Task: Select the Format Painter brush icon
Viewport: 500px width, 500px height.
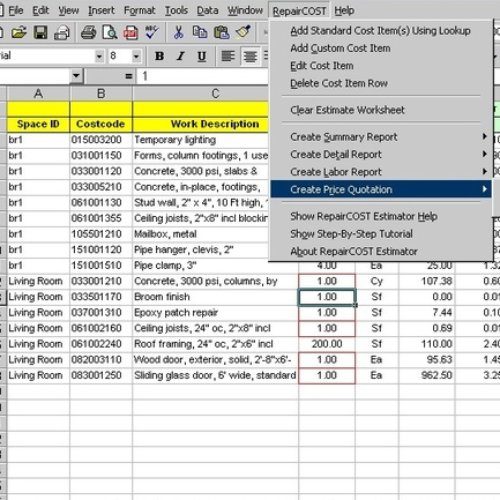Action: coord(244,32)
